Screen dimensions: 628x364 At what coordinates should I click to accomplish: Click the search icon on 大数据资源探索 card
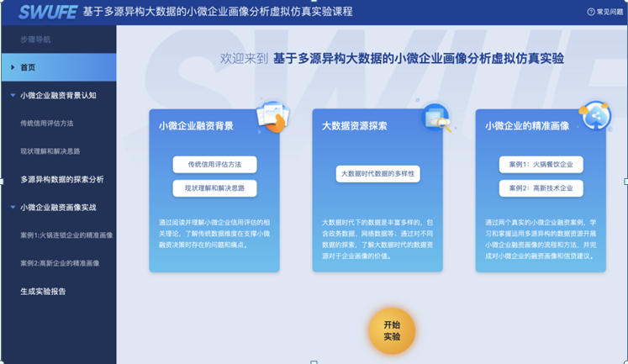435,116
